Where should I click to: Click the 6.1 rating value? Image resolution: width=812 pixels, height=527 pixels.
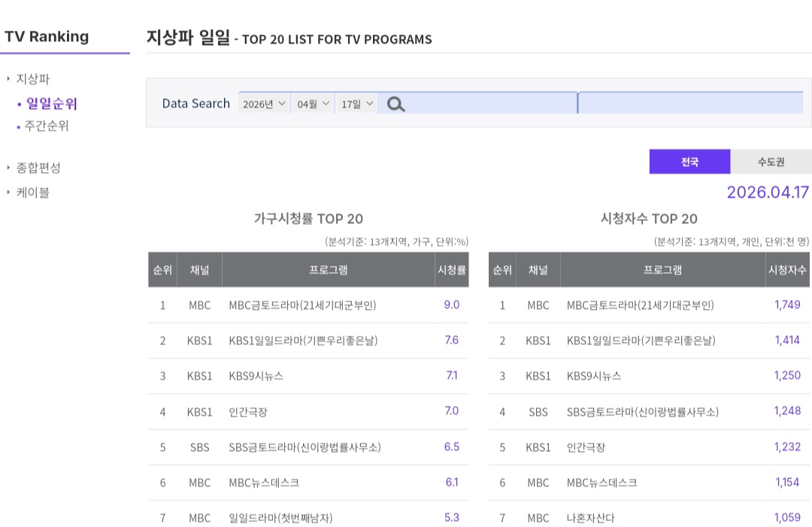452,482
